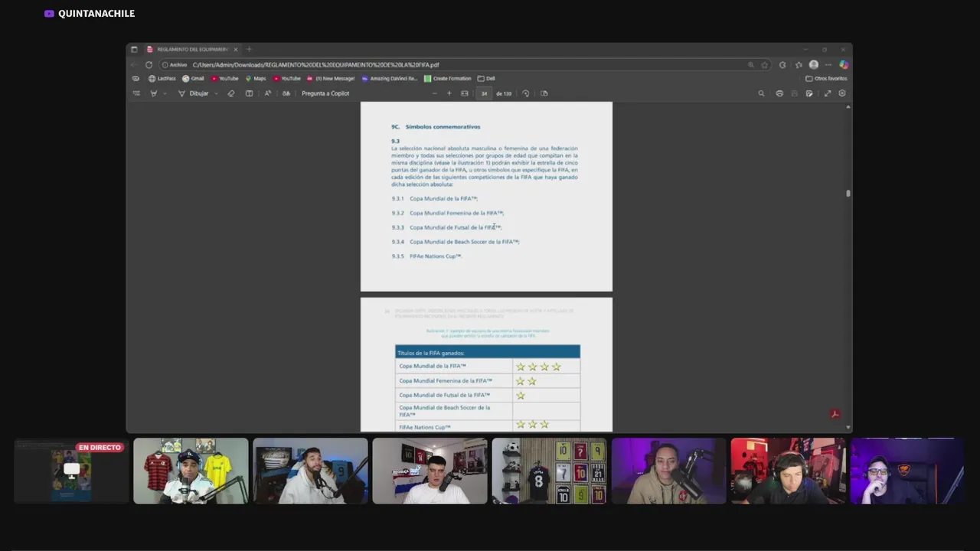This screenshot has width=980, height=551.
Task: Open the tab actions menu icon
Action: [x=134, y=49]
